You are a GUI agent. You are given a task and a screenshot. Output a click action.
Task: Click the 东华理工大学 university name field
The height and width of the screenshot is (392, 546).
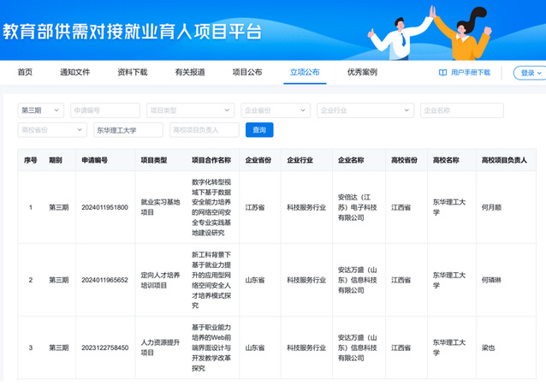(128, 130)
